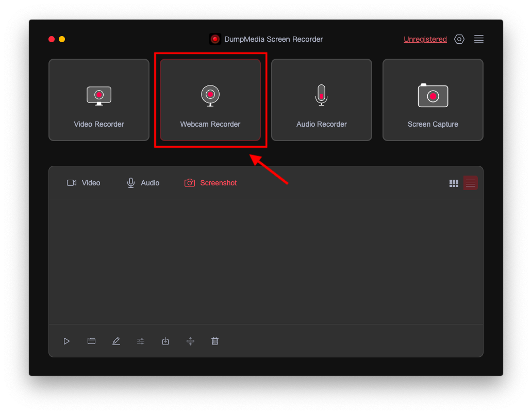Open the sliders adjustment icon
This screenshot has width=532, height=414.
click(141, 341)
